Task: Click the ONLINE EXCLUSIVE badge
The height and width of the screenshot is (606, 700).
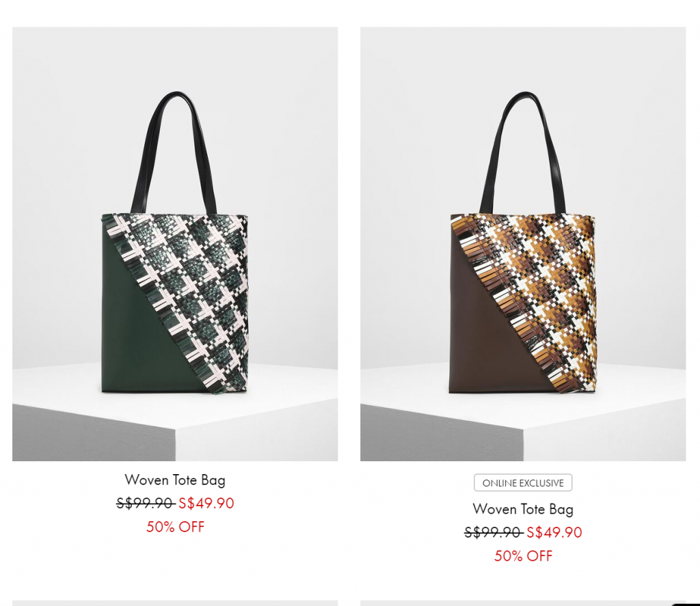Action: pos(523,483)
